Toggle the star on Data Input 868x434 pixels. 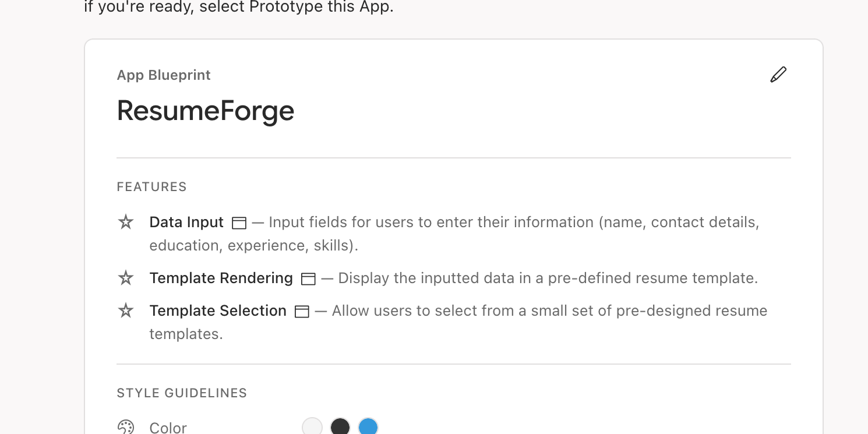tap(126, 222)
